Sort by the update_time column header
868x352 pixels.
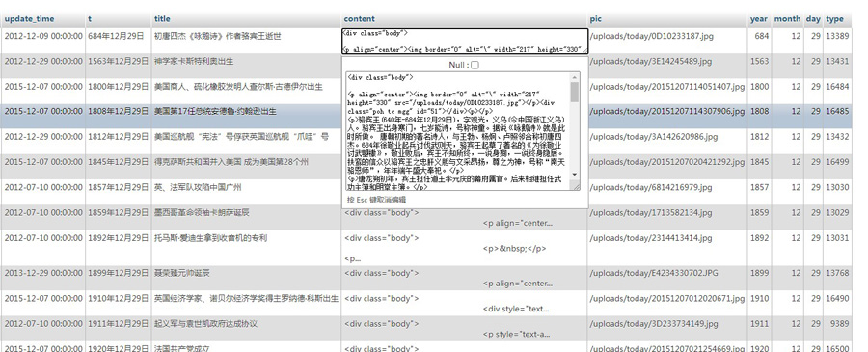(29, 19)
